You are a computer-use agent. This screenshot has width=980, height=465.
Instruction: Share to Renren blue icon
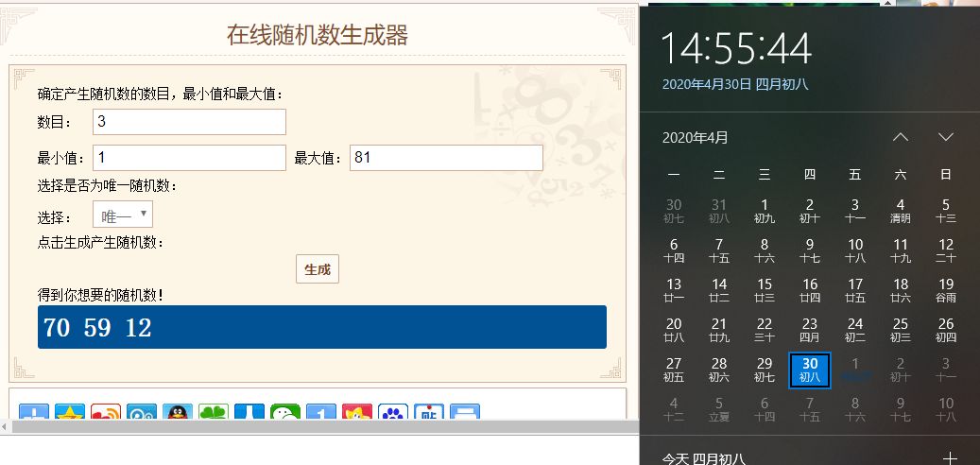pyautogui.click(x=249, y=412)
